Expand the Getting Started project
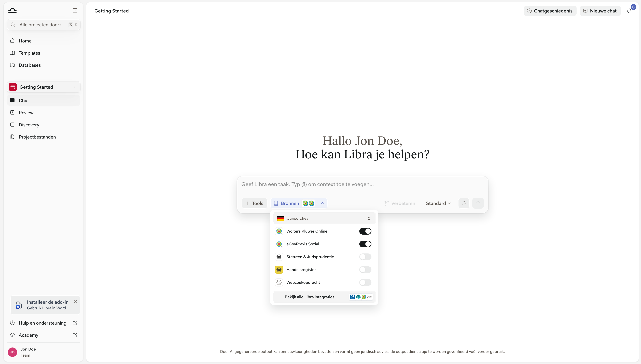 tap(75, 87)
